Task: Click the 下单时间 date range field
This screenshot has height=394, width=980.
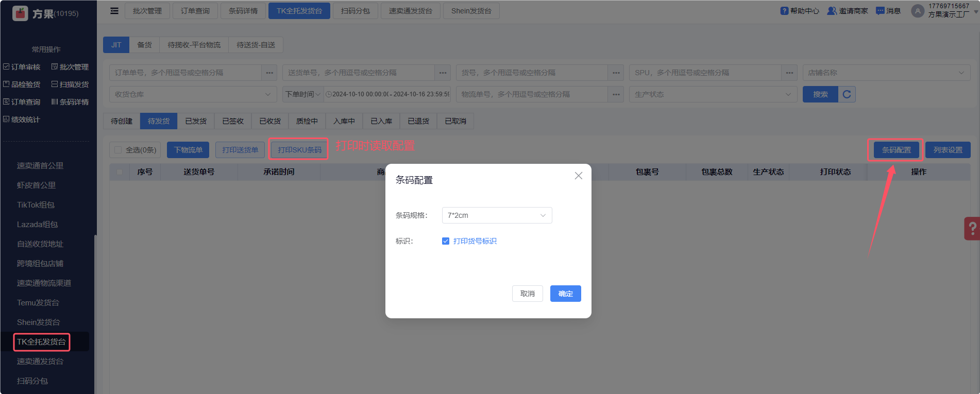Action: pos(387,94)
